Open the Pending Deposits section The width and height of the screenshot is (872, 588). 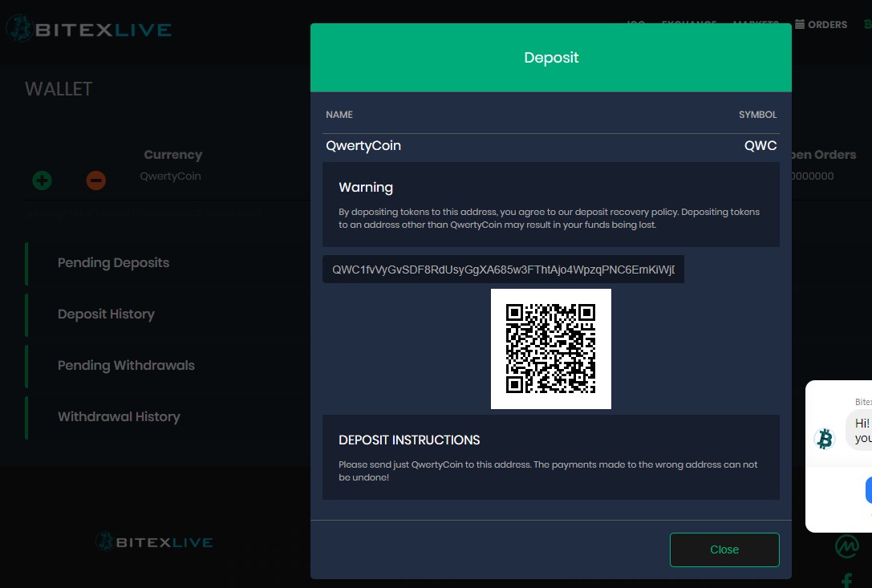(113, 262)
